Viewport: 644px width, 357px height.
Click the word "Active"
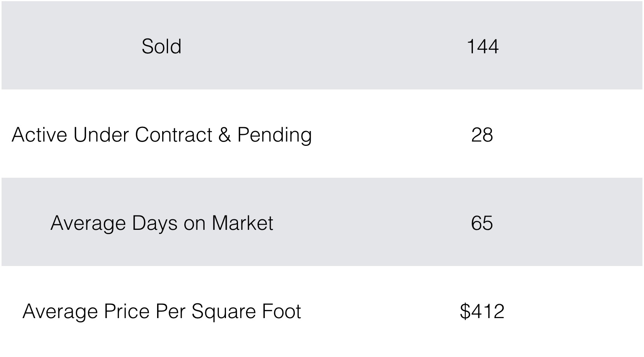(39, 135)
